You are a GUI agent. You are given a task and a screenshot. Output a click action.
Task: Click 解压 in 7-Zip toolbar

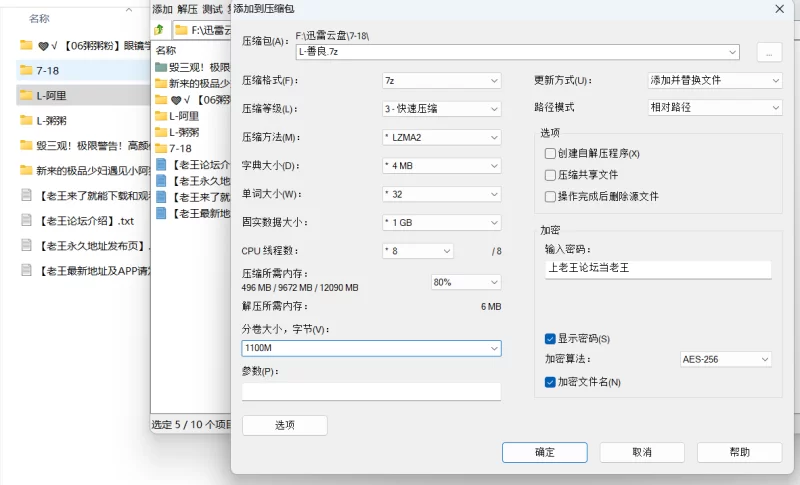pyautogui.click(x=187, y=9)
